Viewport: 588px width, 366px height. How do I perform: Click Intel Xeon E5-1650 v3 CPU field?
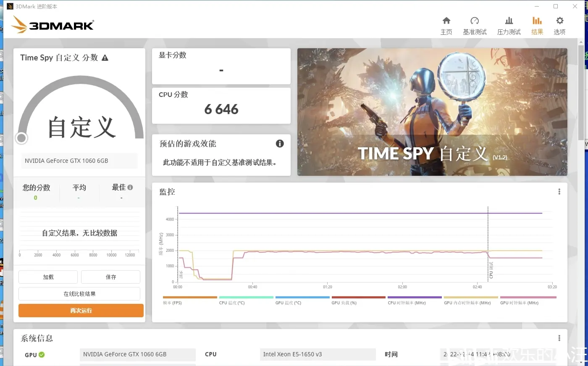318,354
